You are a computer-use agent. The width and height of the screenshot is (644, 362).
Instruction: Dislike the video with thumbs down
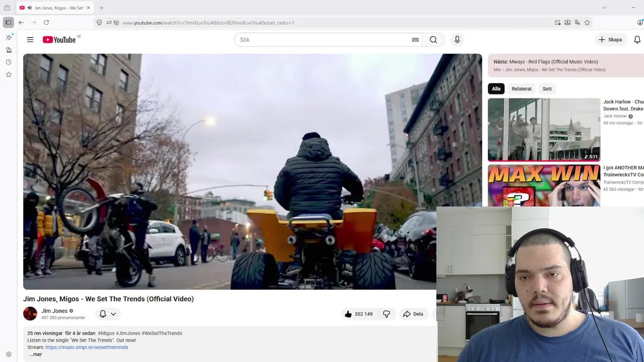click(386, 314)
